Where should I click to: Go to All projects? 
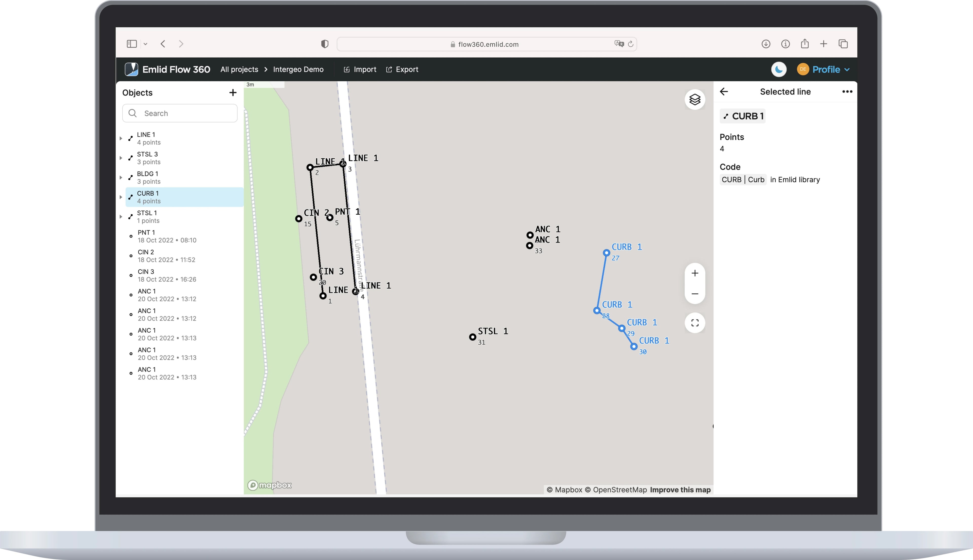click(239, 70)
